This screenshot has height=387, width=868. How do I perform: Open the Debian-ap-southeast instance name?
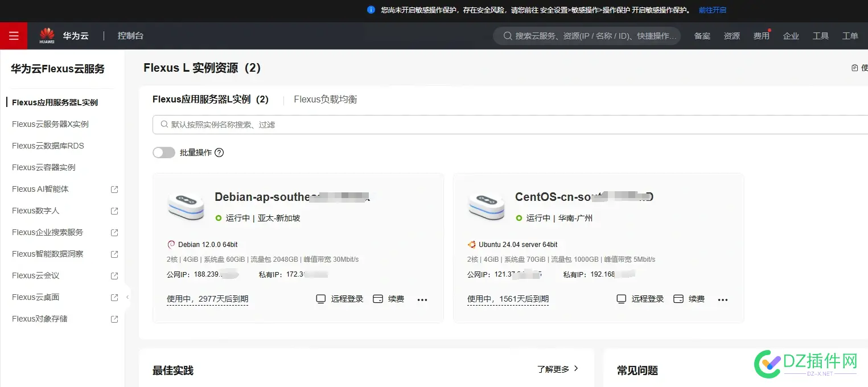(x=293, y=197)
